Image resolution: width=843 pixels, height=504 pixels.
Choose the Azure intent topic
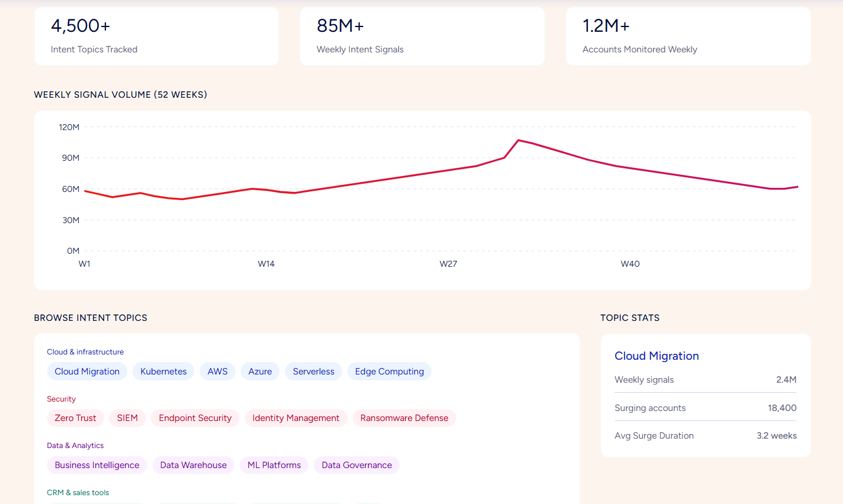tap(260, 372)
